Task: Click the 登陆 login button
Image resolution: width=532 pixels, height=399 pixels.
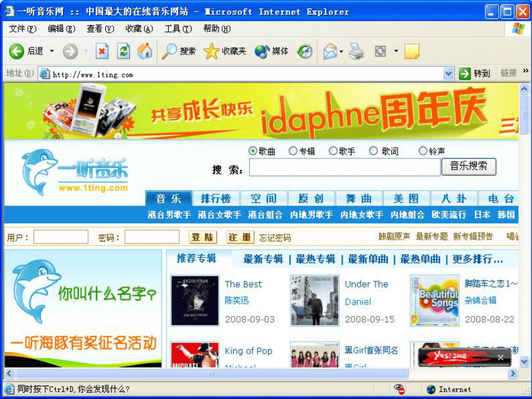Action: (x=202, y=237)
